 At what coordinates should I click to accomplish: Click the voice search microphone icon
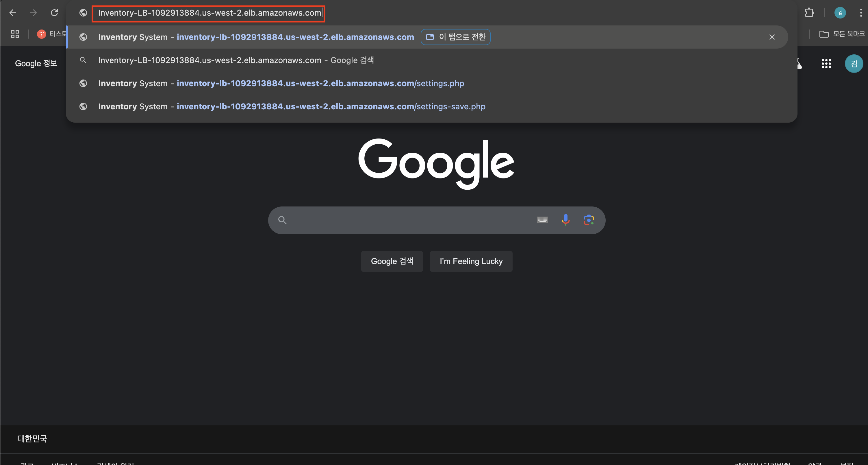point(565,220)
